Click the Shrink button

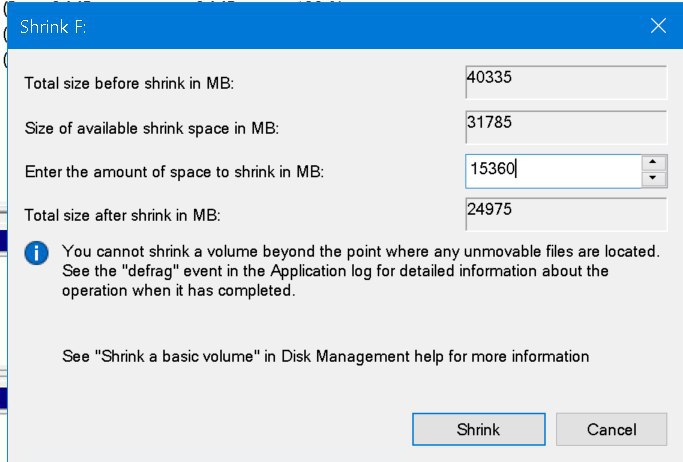479,429
